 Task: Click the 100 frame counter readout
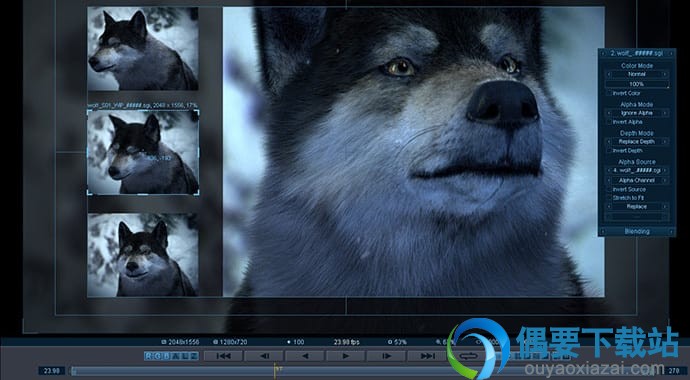pos(296,342)
